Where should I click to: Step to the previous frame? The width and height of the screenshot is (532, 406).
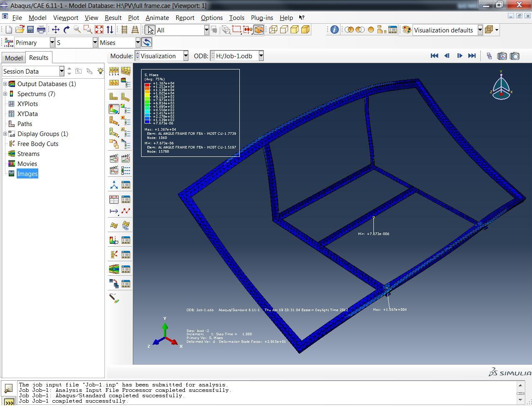coord(447,56)
